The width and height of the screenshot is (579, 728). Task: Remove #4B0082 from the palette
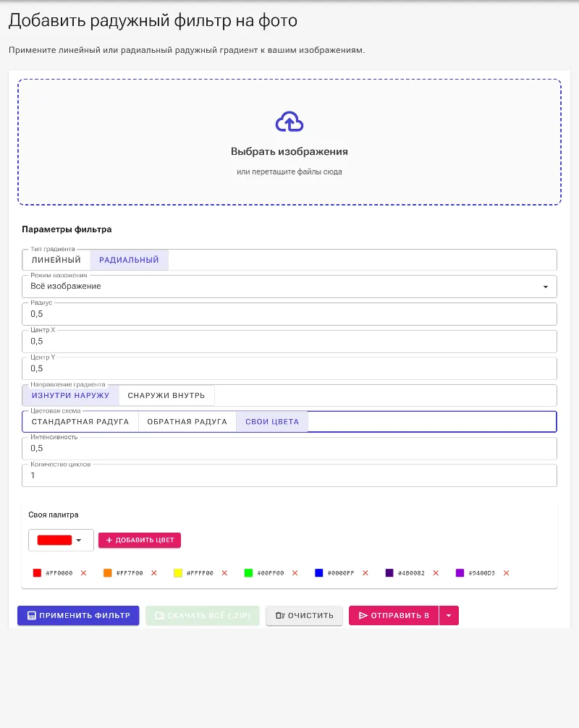(436, 573)
